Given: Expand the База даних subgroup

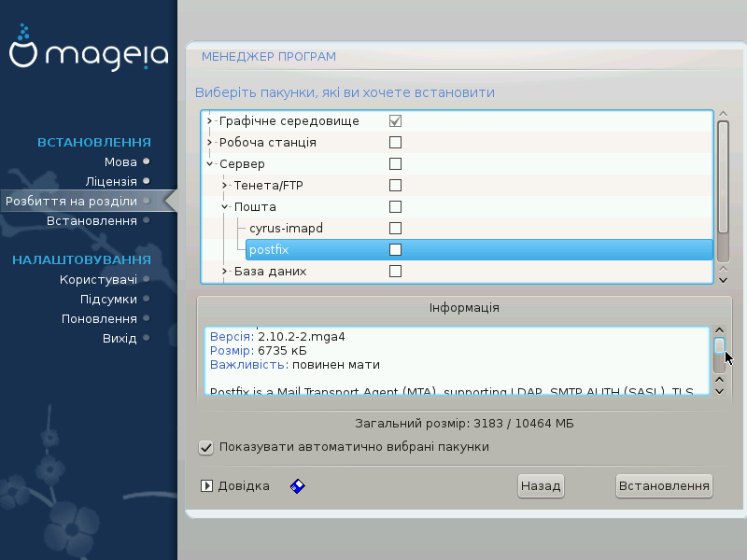Looking at the screenshot, I should pos(225,272).
